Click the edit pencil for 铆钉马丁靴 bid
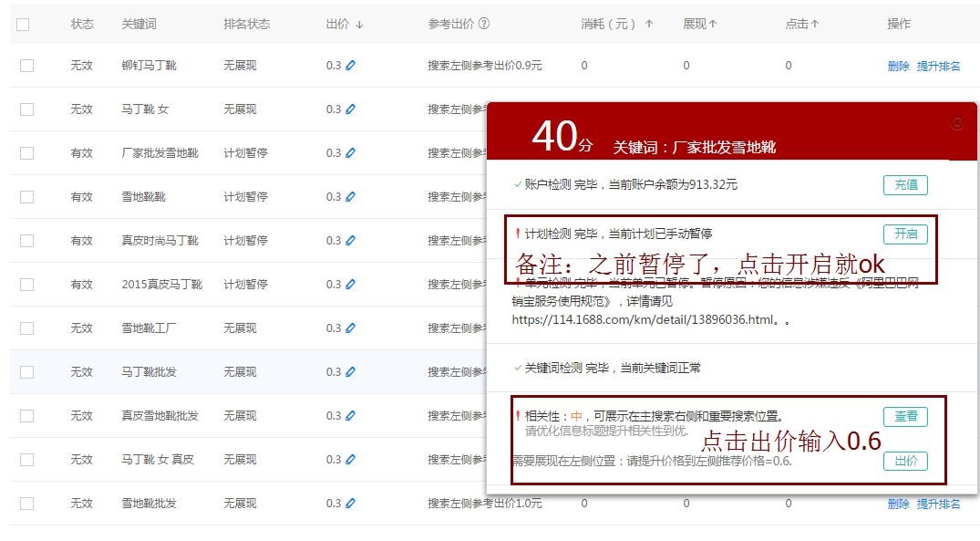 351,66
